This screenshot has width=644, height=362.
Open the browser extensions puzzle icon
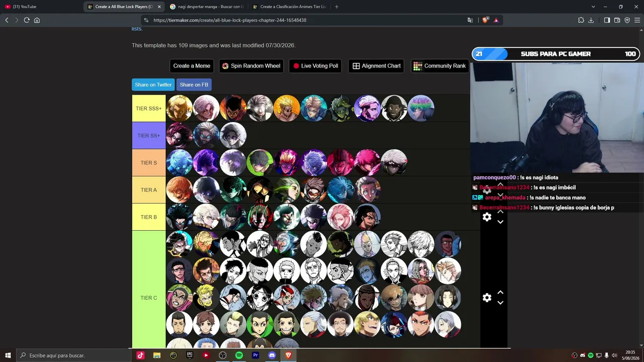point(581,20)
